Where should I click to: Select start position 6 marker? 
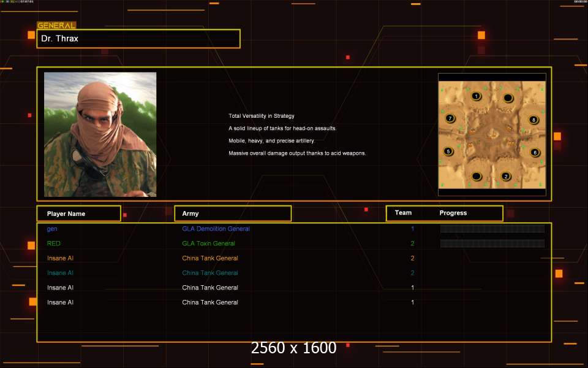point(535,152)
